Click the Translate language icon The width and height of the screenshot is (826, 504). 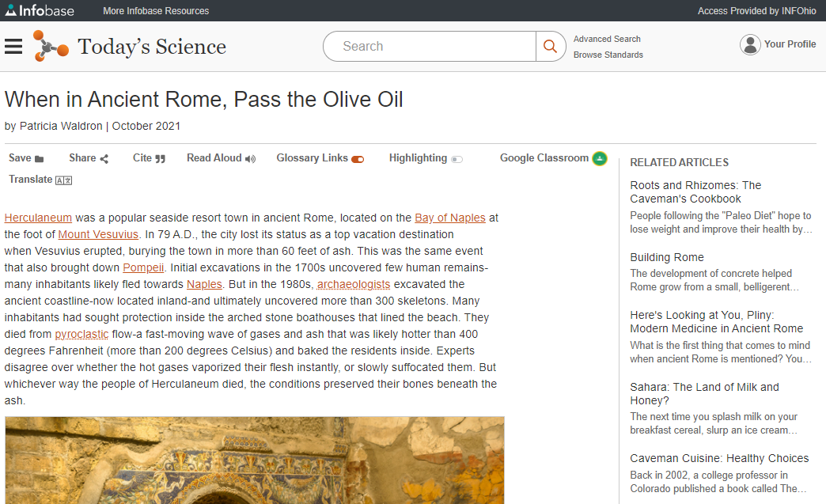pos(64,180)
